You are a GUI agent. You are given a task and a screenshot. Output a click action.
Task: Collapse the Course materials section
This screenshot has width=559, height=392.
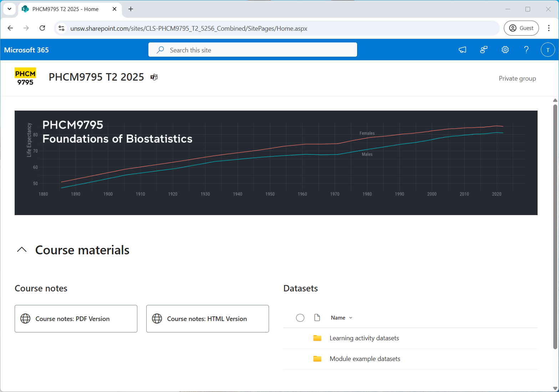pyautogui.click(x=22, y=250)
